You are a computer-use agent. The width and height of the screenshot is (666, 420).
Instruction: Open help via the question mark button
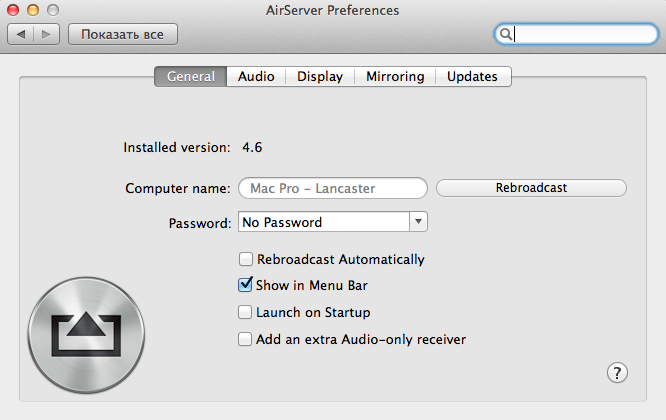click(x=617, y=372)
